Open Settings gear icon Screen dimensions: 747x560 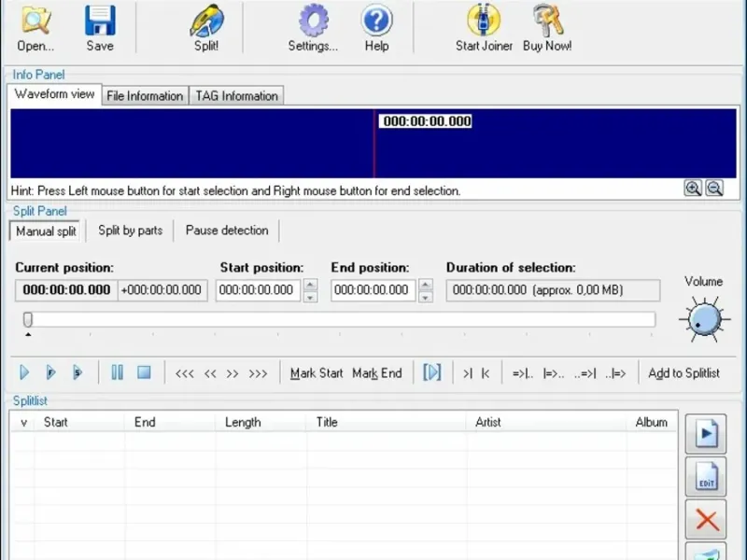[313, 28]
